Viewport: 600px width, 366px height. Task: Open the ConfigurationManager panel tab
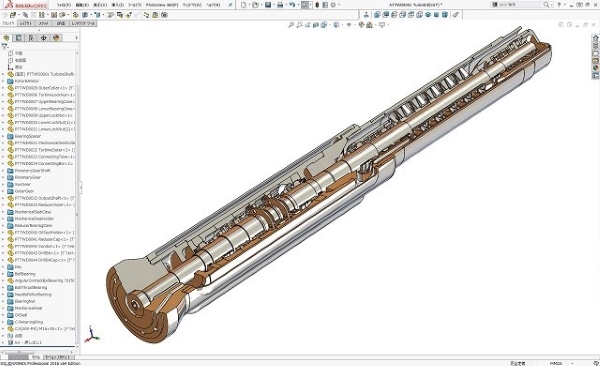pyautogui.click(x=31, y=38)
